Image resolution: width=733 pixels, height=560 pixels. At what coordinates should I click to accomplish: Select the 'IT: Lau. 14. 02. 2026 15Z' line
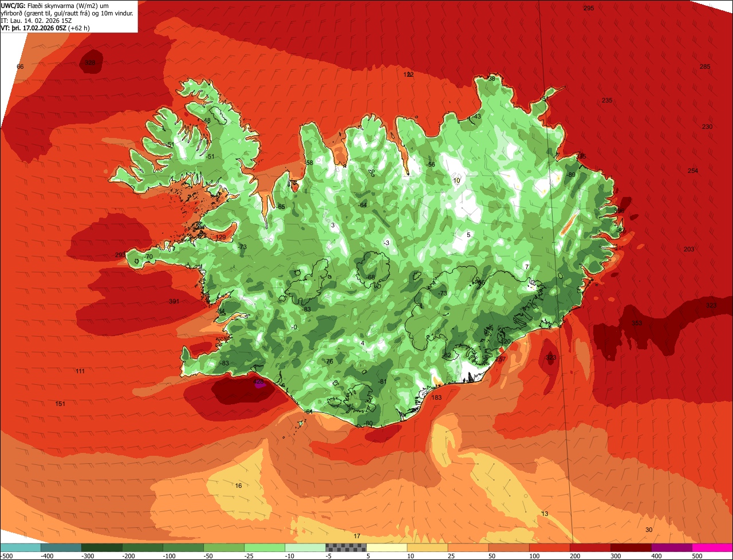(37, 20)
